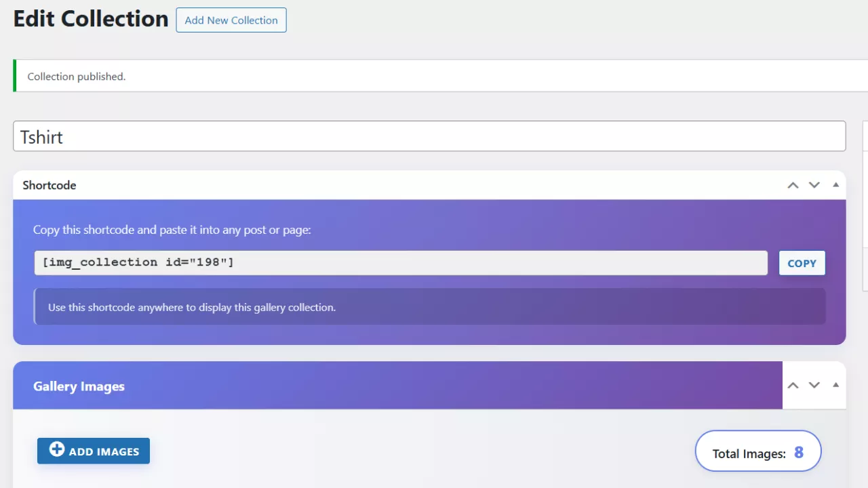Collapse the Gallery Images panel with triangle
Screen dimensions: 868x488
coord(836,385)
